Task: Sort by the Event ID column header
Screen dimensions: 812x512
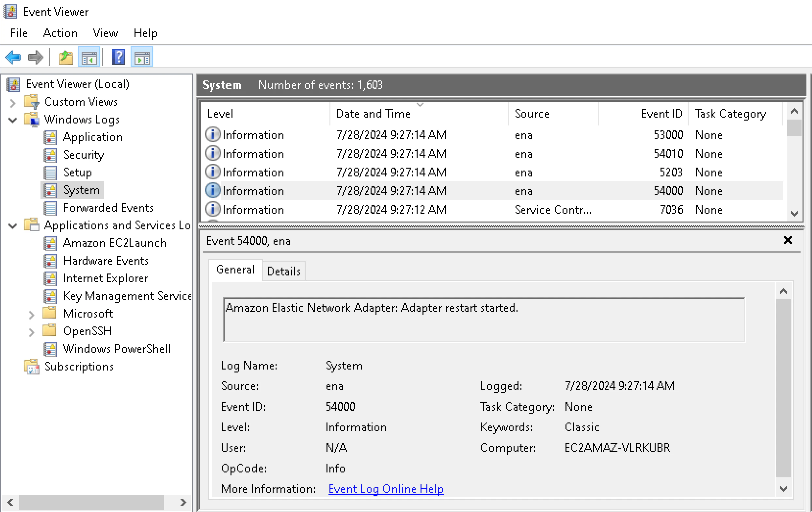Action: click(643, 114)
